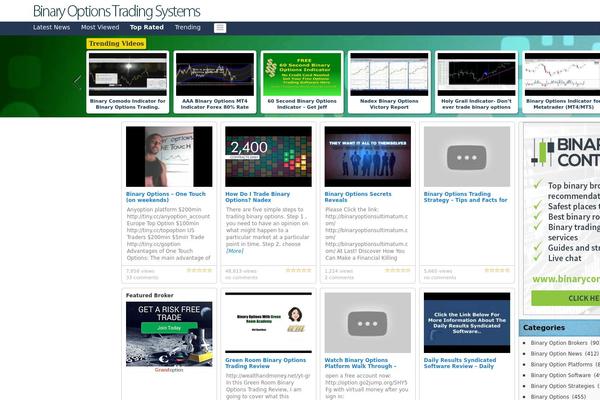Screen dimensions: 600x400
Task: Select the Top Rated tab
Action: [x=147, y=28]
